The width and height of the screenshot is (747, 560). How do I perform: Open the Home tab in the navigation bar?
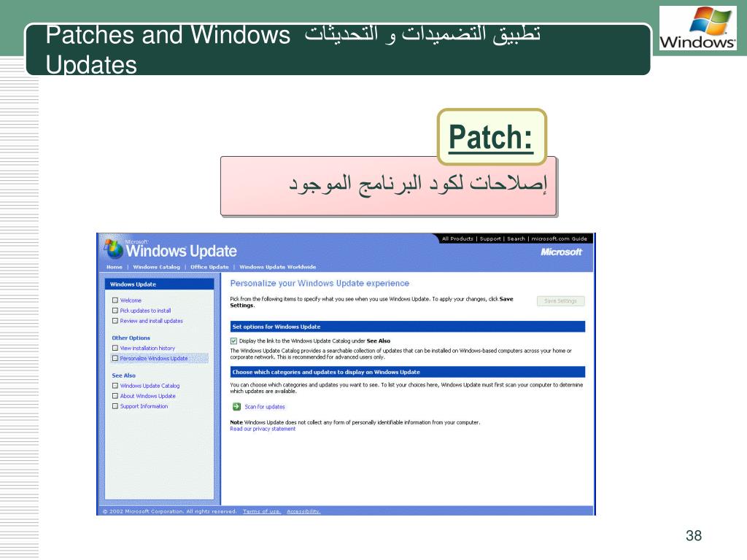point(115,267)
